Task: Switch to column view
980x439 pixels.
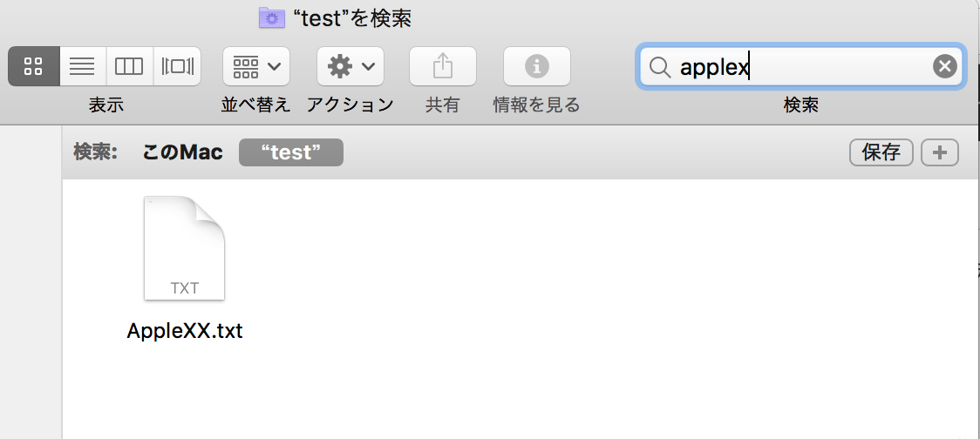Action: [129, 66]
